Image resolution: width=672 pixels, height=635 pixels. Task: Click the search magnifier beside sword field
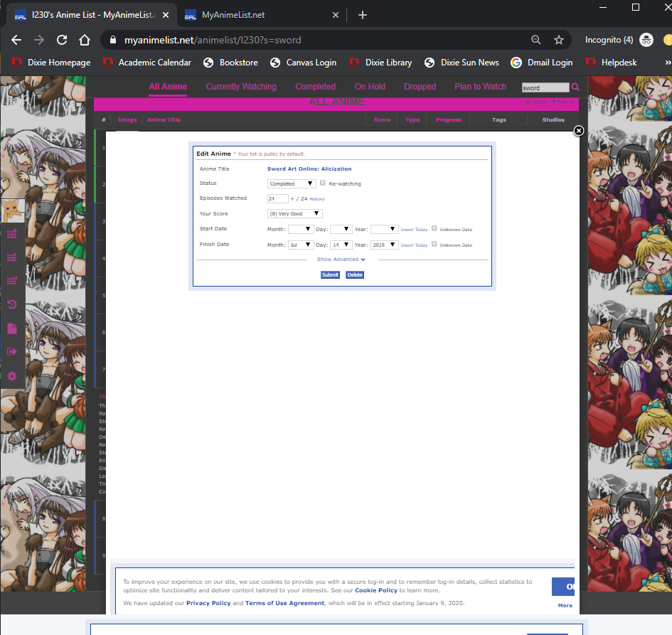(575, 87)
